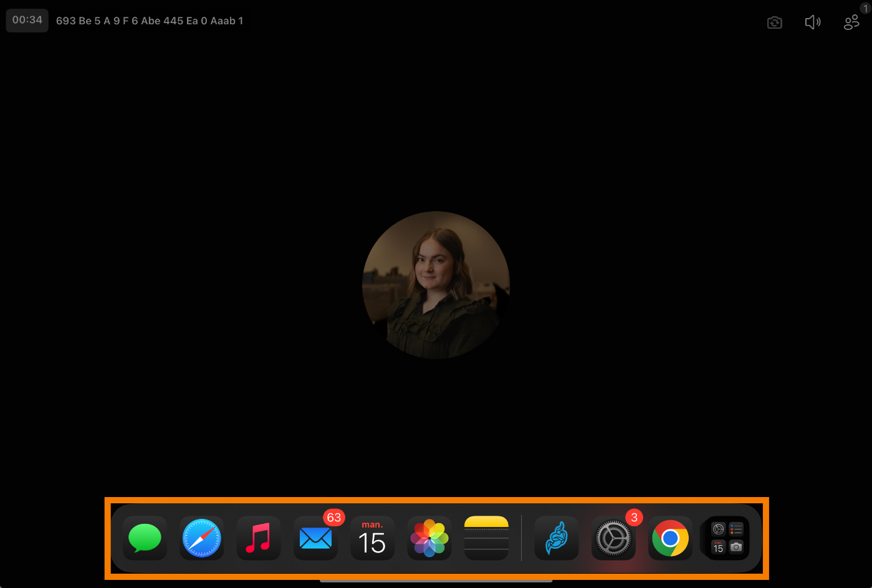872x588 pixels.
Task: Tap the home indicator bar below dock
Action: (x=436, y=581)
